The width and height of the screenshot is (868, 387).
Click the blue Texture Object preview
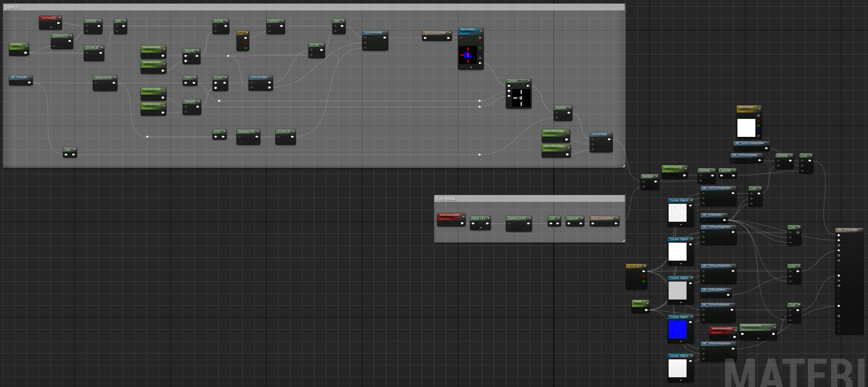pyautogui.click(x=678, y=329)
